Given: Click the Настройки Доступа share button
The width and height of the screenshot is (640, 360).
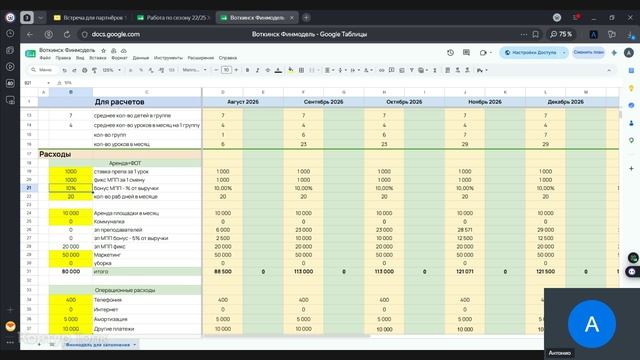Looking at the screenshot, I should tap(530, 53).
